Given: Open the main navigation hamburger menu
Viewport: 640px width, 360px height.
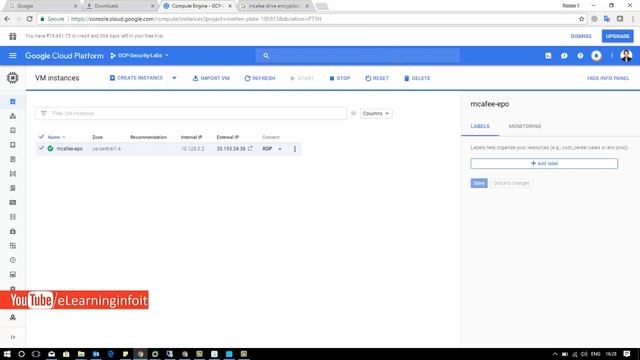Looking at the screenshot, I should pos(13,56).
